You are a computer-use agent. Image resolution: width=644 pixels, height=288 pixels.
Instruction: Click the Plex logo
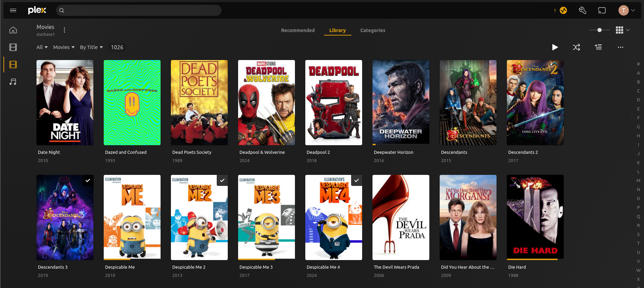pos(37,10)
